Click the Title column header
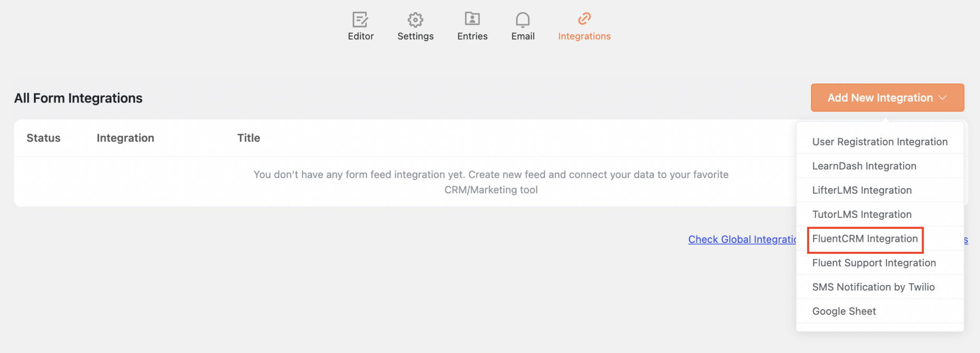The image size is (980, 353). [248, 138]
